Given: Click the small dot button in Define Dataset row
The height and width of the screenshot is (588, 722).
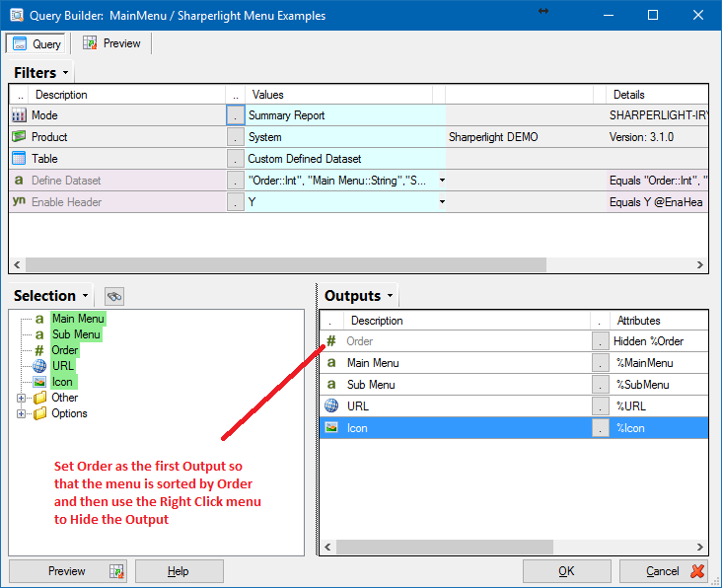Looking at the screenshot, I should pos(236,180).
